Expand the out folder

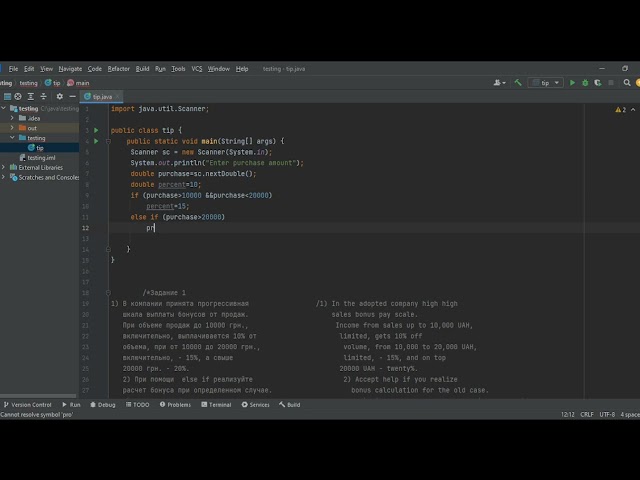pyautogui.click(x=12, y=128)
